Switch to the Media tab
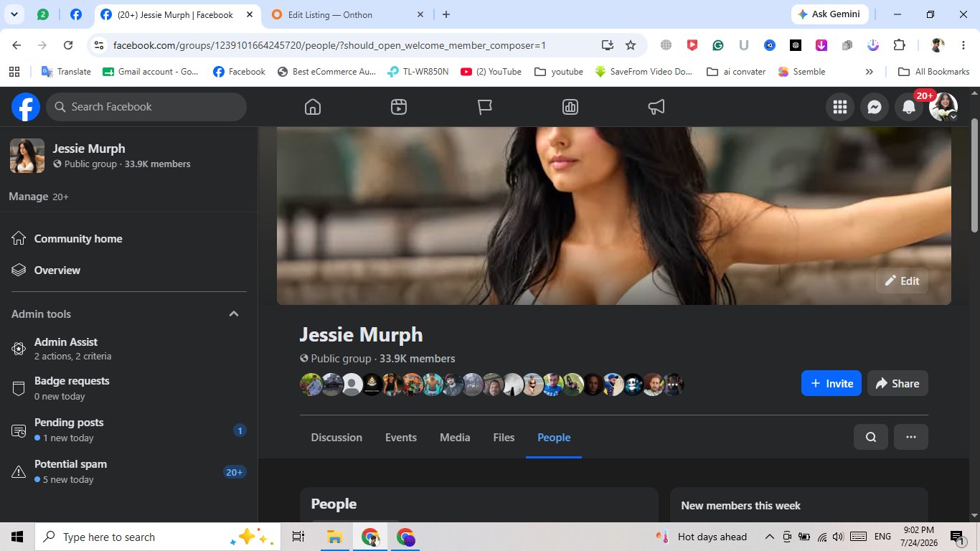980x551 pixels. (455, 438)
